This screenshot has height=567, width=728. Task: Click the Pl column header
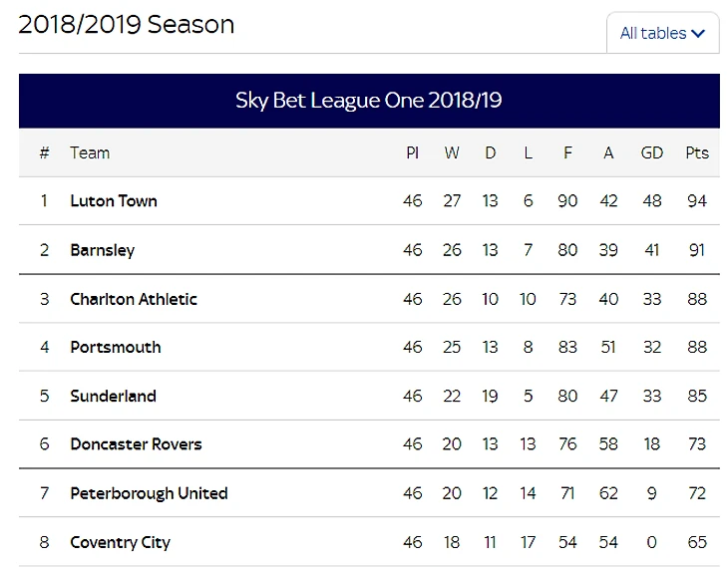(413, 152)
